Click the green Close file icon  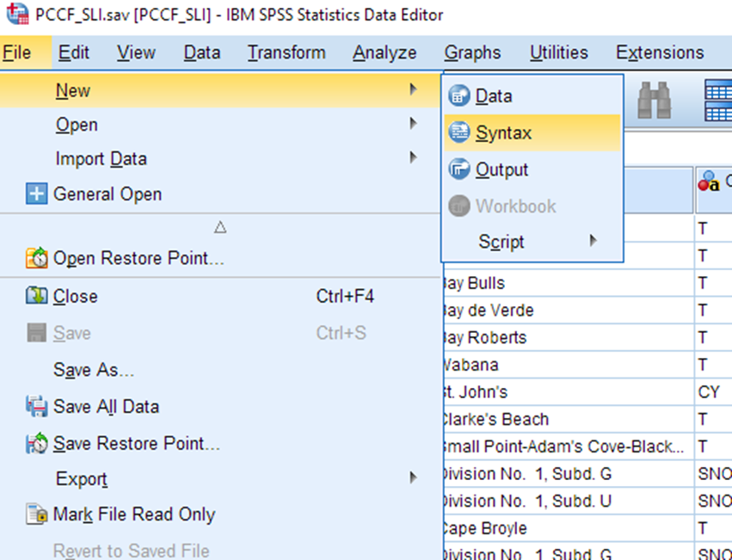coord(36,296)
